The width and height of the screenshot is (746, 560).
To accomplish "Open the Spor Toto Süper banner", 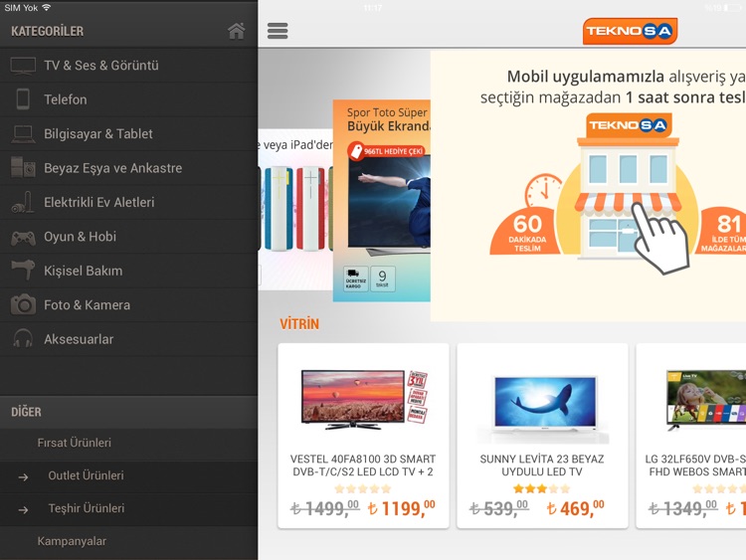I will click(382, 200).
